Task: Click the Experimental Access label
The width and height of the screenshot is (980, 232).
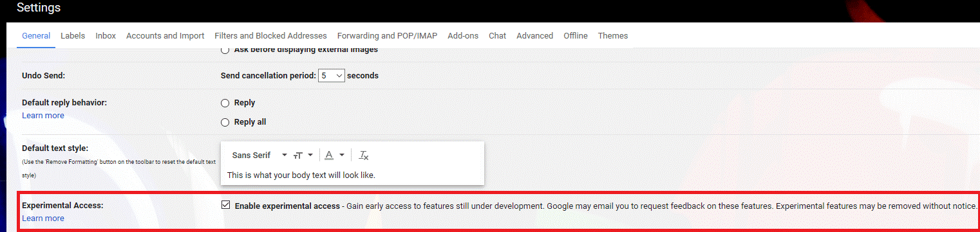Action: [63, 206]
